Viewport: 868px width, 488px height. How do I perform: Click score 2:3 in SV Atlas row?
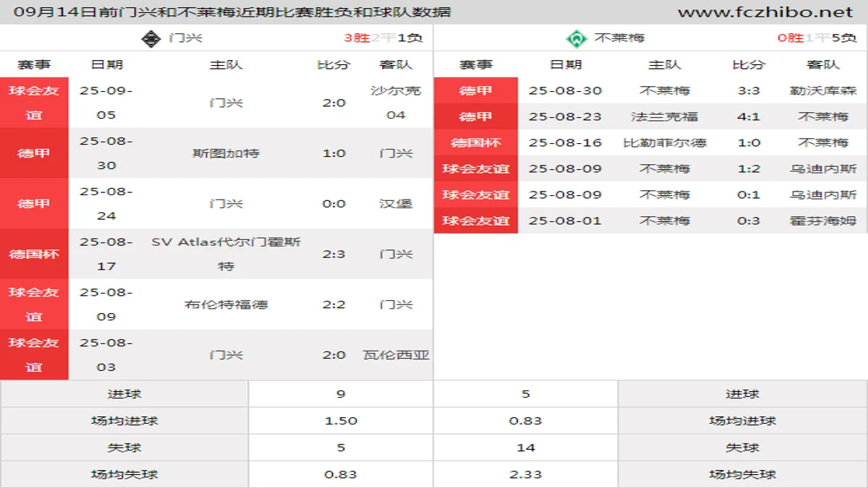click(x=334, y=254)
